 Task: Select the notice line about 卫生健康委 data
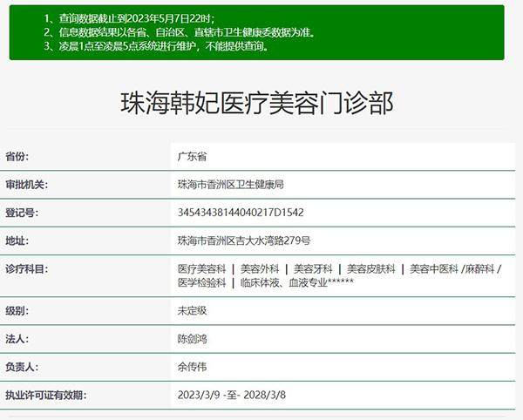(179, 32)
